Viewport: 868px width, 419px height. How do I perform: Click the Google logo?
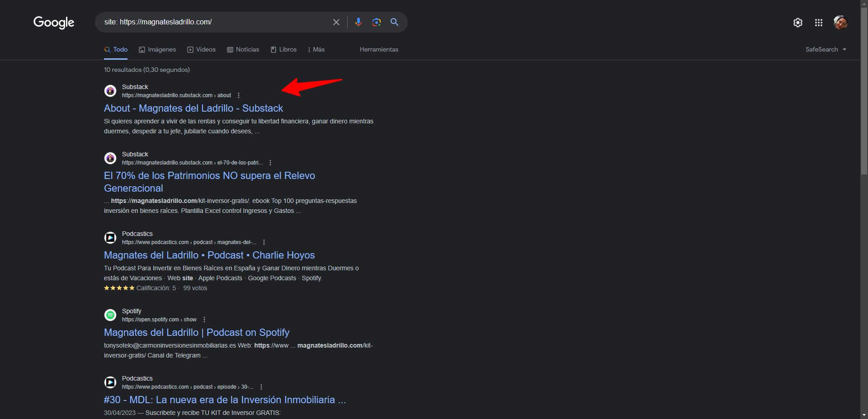[x=54, y=22]
